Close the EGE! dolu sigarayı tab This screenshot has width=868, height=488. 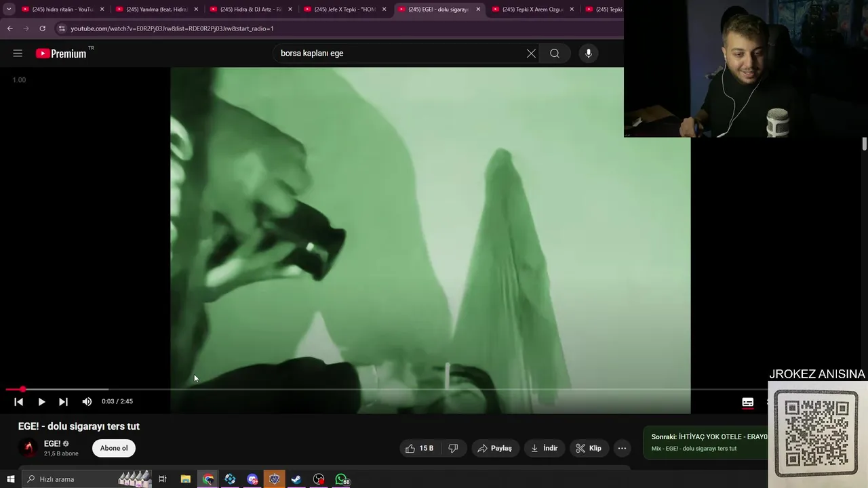pos(478,9)
